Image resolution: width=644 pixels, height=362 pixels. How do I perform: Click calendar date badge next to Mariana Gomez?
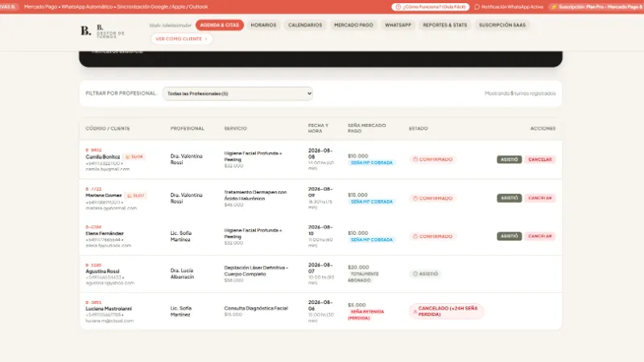pos(135,195)
